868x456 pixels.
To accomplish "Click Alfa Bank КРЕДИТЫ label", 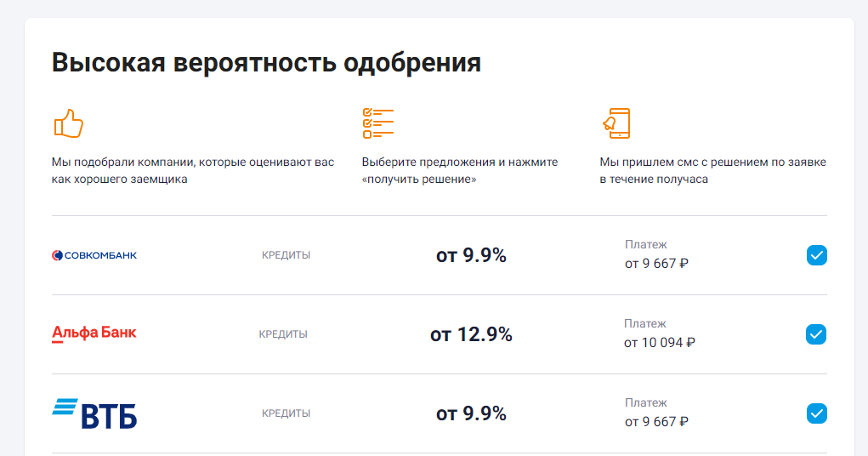I will coord(283,334).
